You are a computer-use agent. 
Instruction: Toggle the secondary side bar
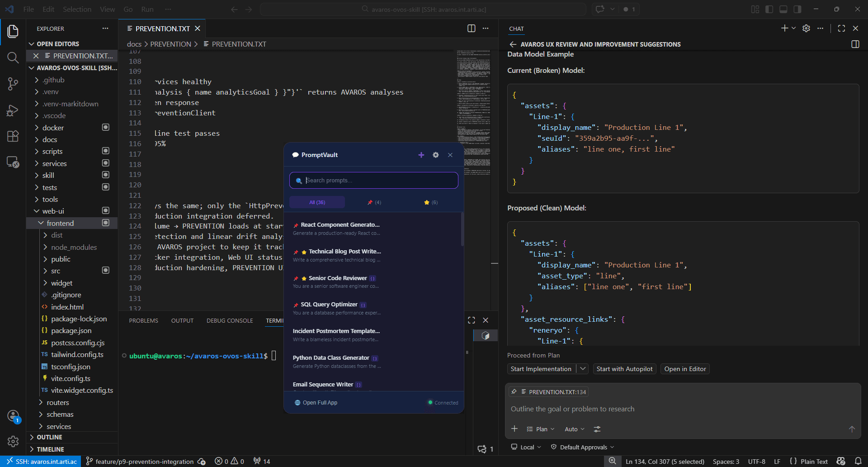(x=797, y=9)
